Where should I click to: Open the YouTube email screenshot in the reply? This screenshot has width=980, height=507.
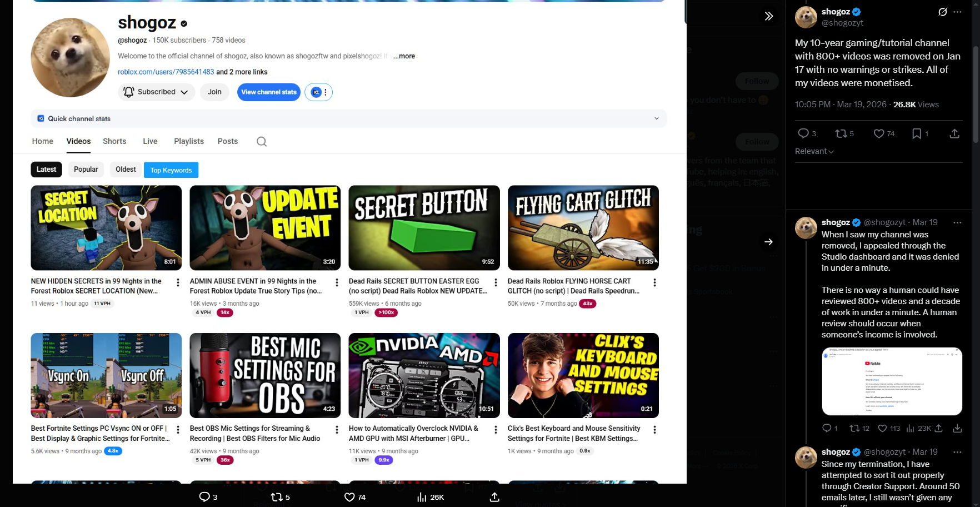[892, 381]
